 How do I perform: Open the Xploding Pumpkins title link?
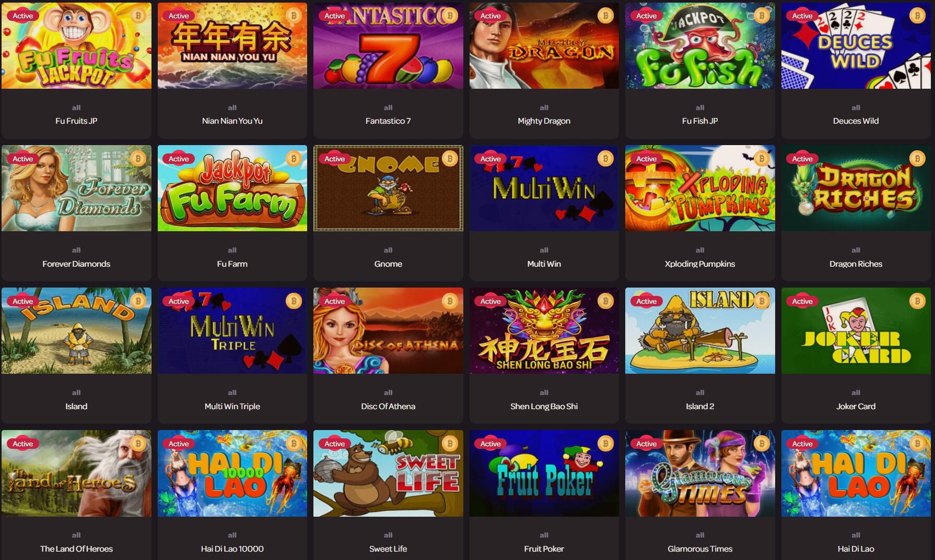pos(700,264)
